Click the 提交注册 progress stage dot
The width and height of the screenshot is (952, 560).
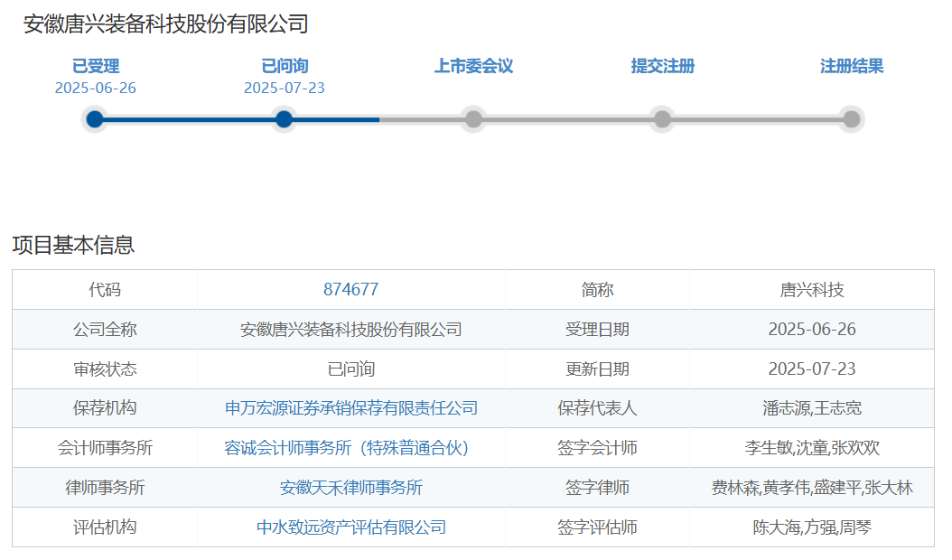662,119
